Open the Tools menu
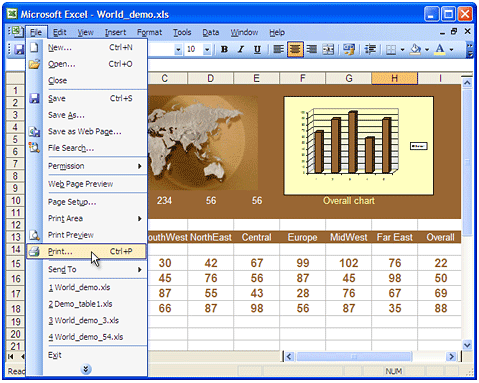 point(182,32)
